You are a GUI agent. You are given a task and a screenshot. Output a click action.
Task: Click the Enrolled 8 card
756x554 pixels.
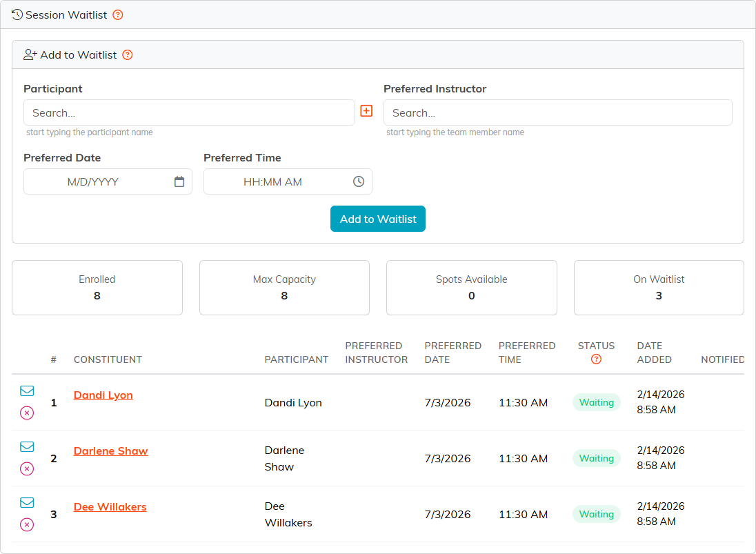[97, 288]
